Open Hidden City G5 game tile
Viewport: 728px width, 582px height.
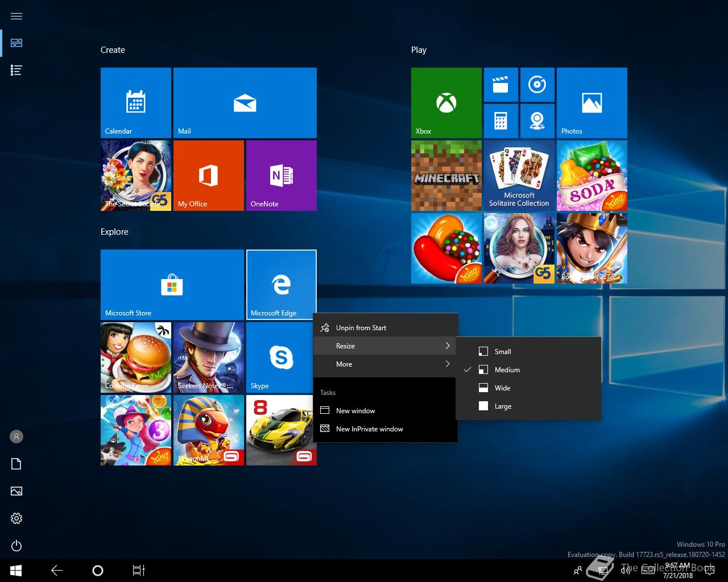click(519, 248)
